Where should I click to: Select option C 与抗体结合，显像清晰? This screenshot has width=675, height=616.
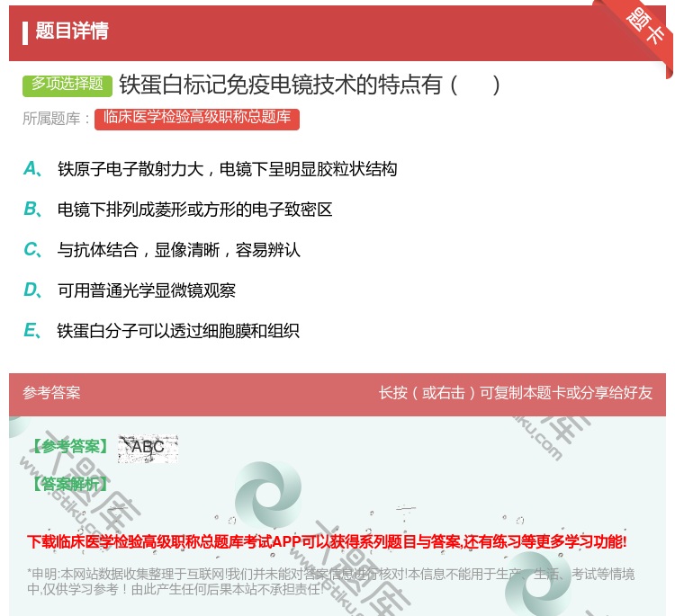point(179,250)
